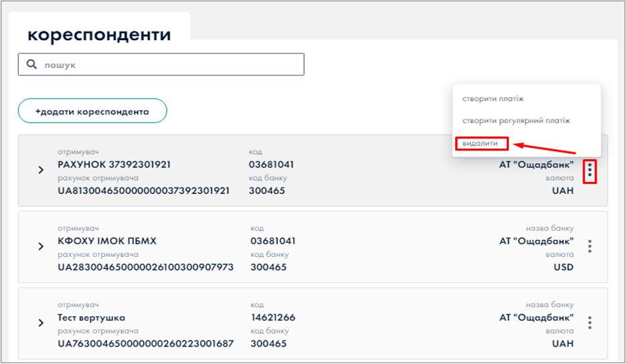626x364 pixels.
Task: Choose 'створити регулярний платіж' menu option
Action: [516, 121]
